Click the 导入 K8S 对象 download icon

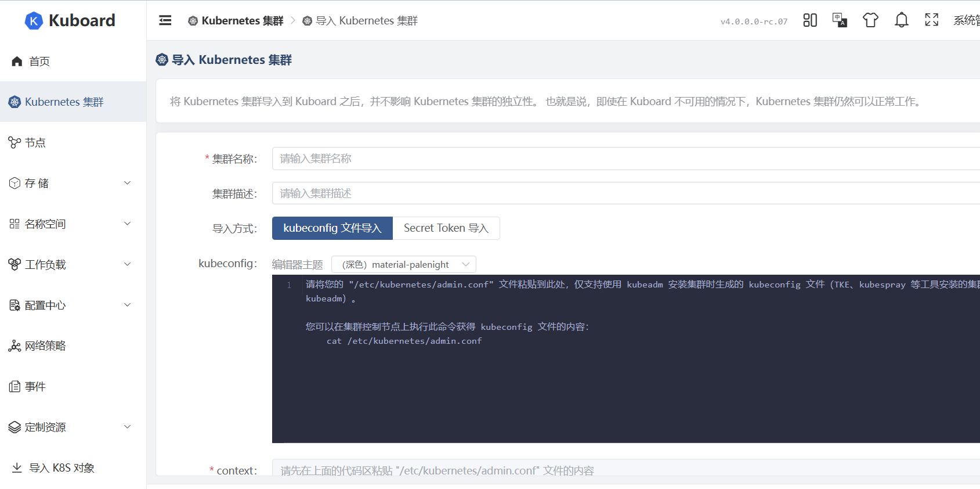(x=17, y=468)
